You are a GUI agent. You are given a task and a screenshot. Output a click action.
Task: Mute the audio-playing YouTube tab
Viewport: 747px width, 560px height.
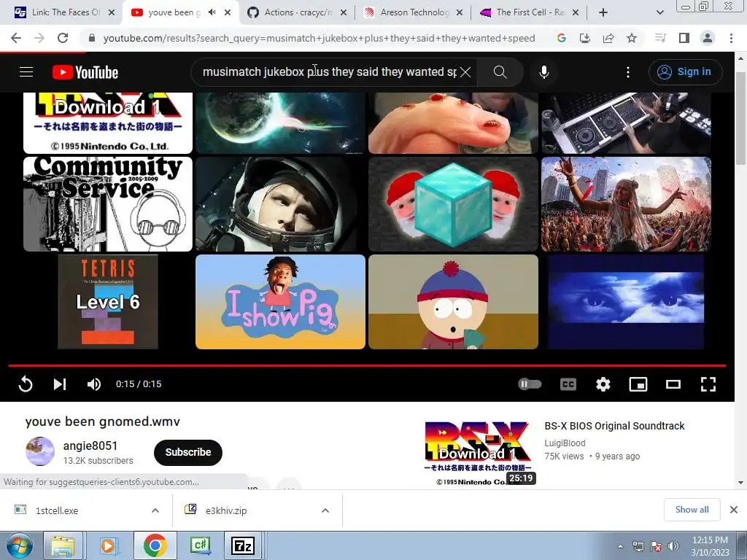[x=212, y=12]
